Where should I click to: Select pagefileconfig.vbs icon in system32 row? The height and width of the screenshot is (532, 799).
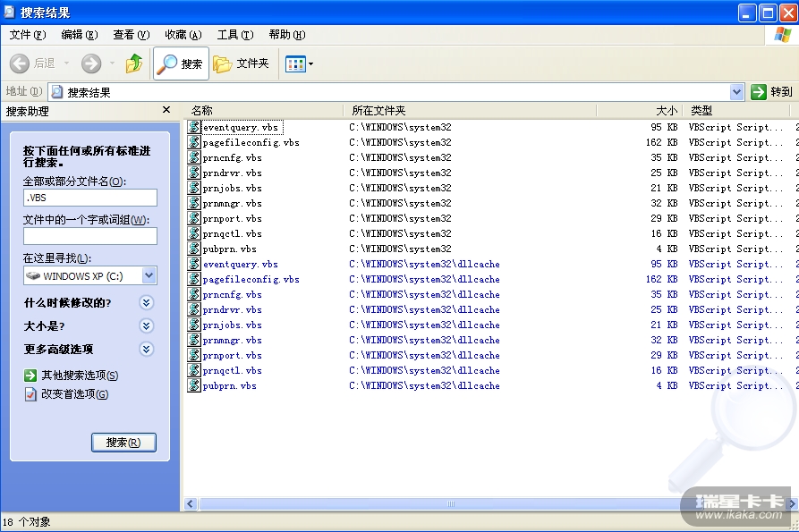pyautogui.click(x=193, y=142)
